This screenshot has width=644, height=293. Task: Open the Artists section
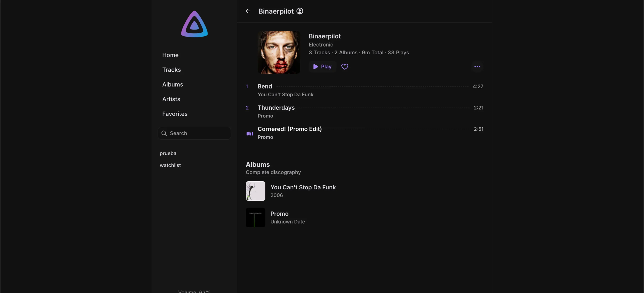(x=171, y=99)
